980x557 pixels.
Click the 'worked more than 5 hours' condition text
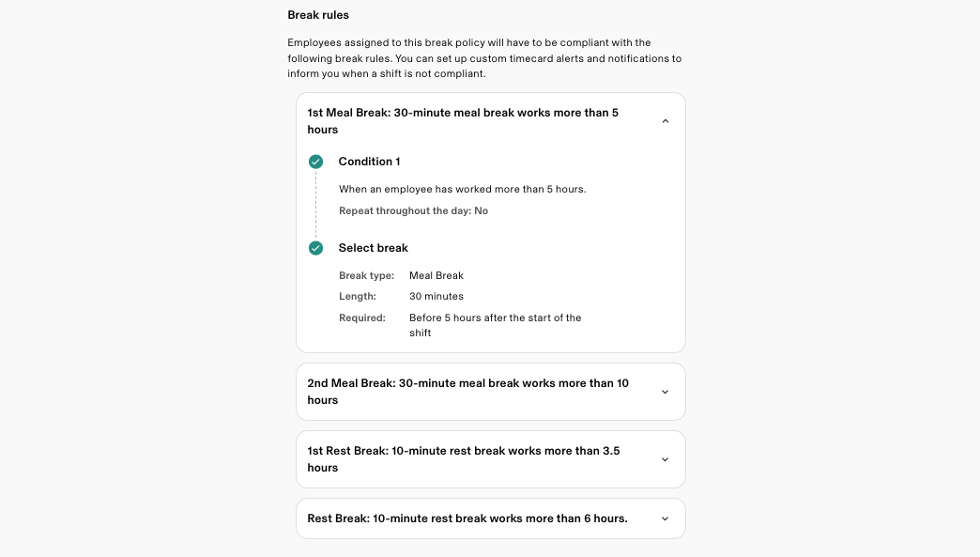tap(462, 190)
